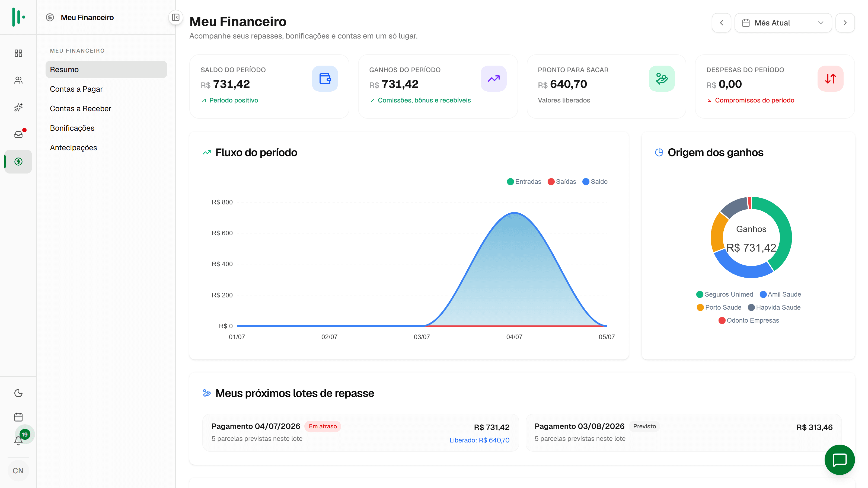868x488 pixels.
Task: Click Liberado: R$ 640,70 link
Action: click(x=479, y=440)
